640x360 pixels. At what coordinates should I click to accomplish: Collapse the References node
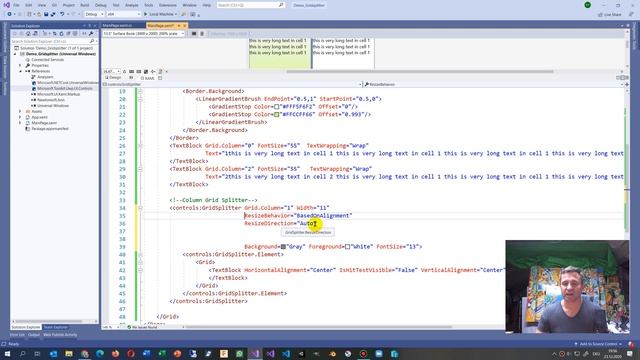[20, 71]
